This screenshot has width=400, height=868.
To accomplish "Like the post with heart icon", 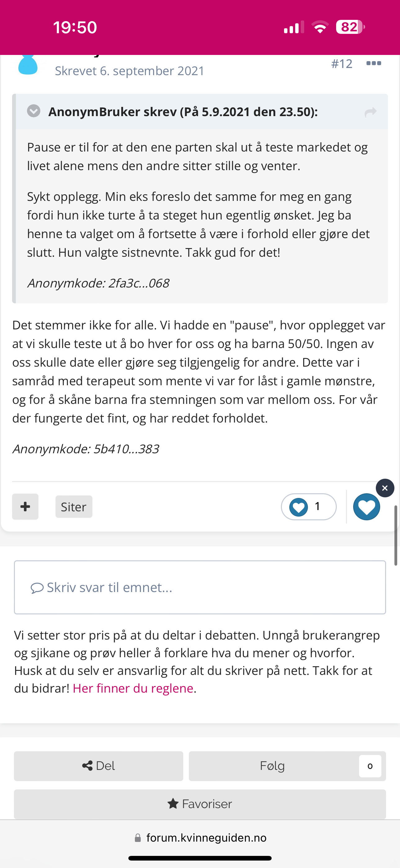I will [x=366, y=506].
